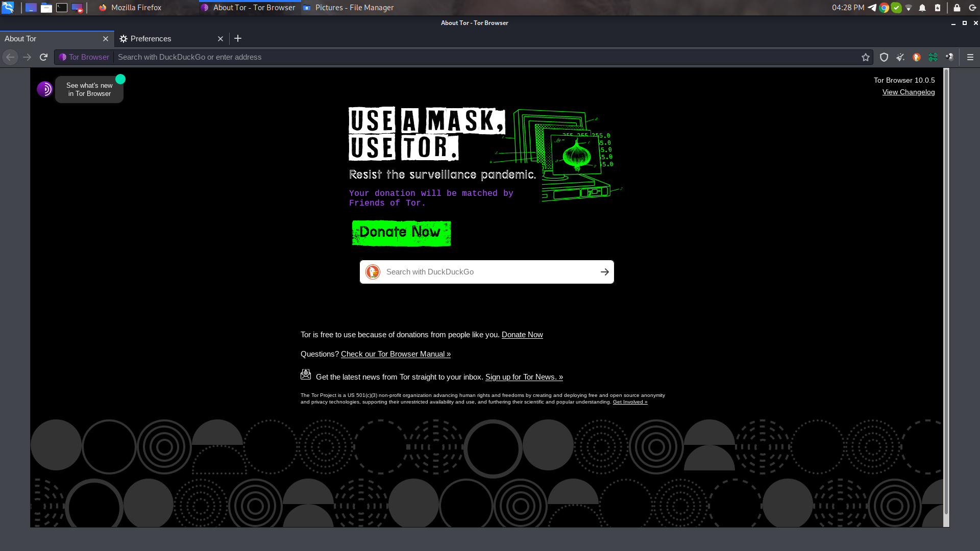
Task: Click the show desktop icon in the panel
Action: pos(31,8)
